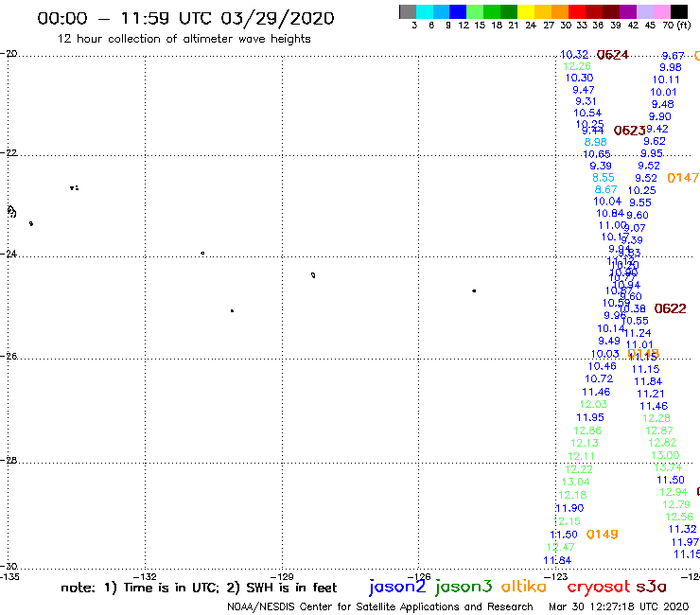
Task: Click the wave height value 12.86
Action: 587,430
